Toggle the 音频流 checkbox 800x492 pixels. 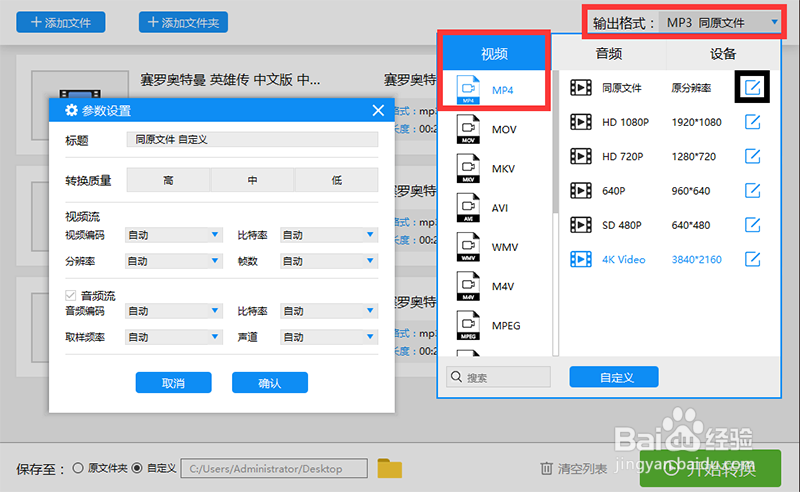click(x=70, y=296)
